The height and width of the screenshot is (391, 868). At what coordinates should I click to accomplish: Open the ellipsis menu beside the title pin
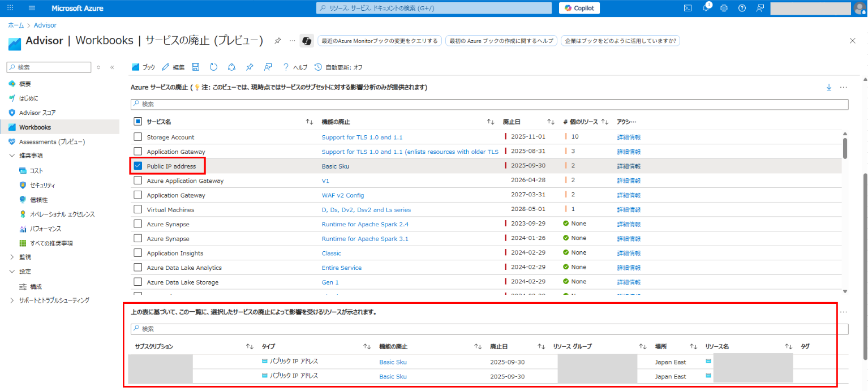[293, 41]
